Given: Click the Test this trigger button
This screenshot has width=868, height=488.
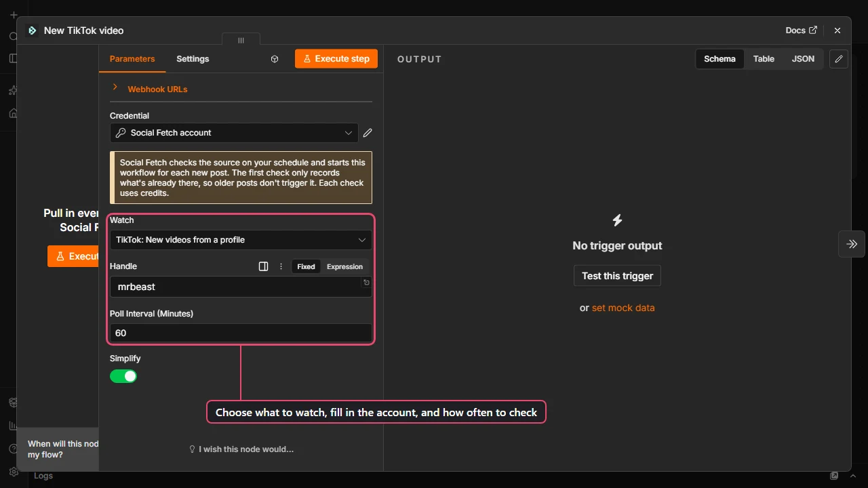Looking at the screenshot, I should click(617, 276).
